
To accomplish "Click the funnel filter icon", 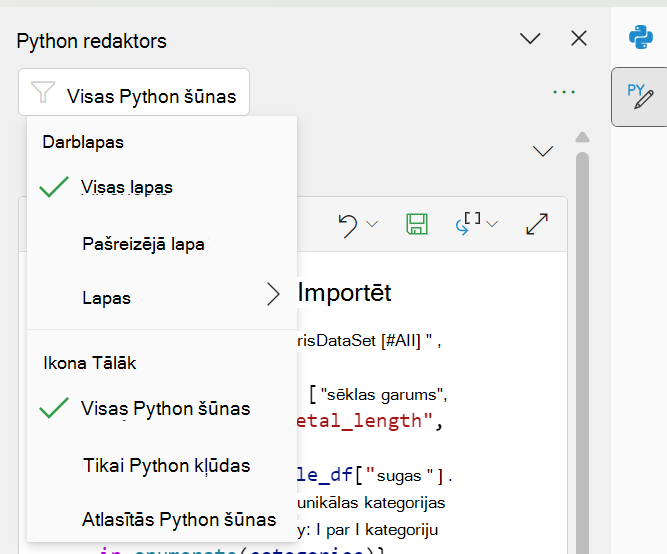I will click(43, 92).
